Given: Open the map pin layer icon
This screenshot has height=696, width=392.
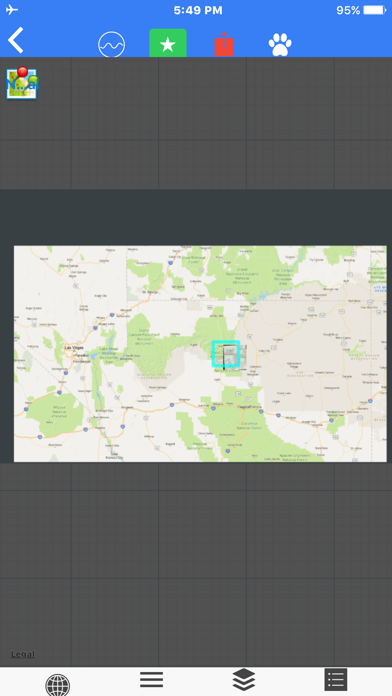Looking at the screenshot, I should click(22, 83).
